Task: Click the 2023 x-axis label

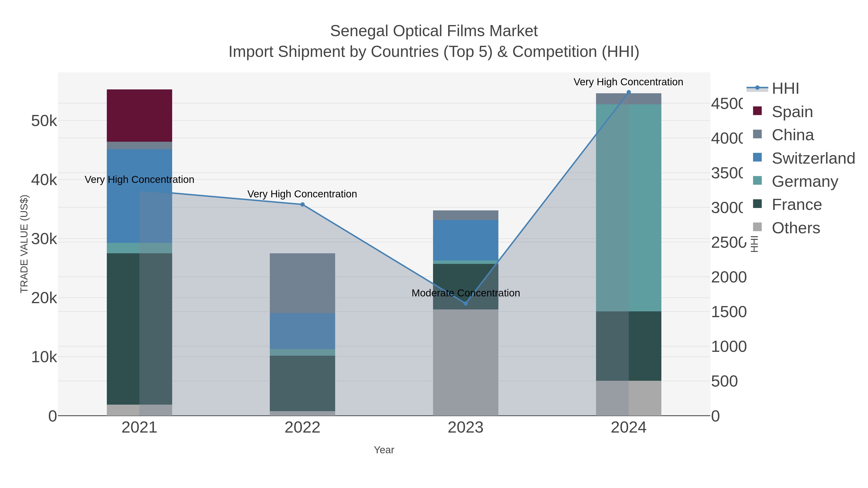Action: [465, 427]
